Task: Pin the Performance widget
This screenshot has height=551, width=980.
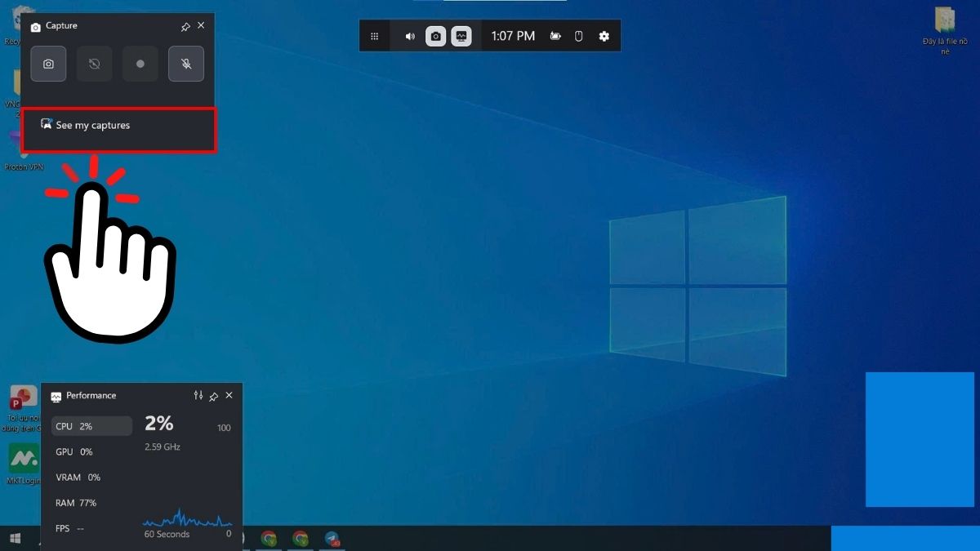Action: [213, 396]
